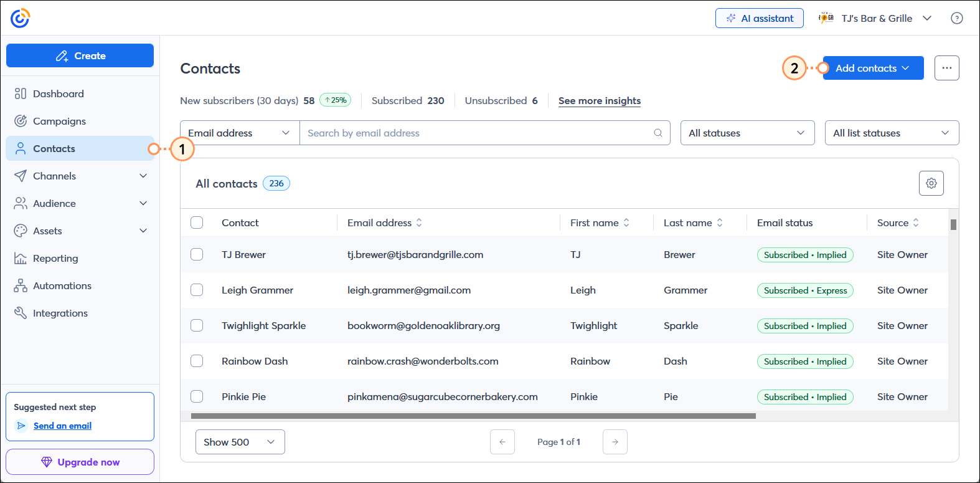
Task: Open the table settings gear icon
Action: pyautogui.click(x=931, y=183)
